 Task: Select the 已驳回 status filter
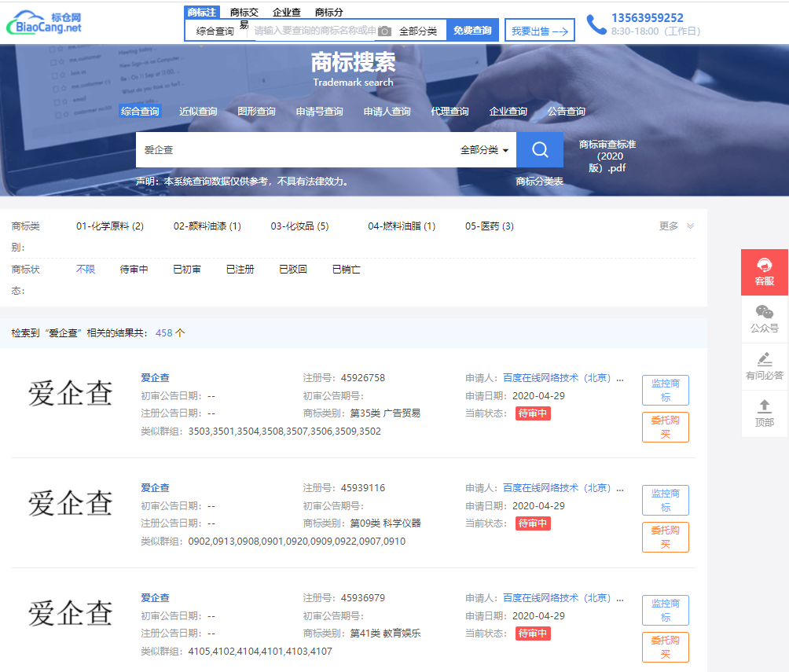tap(293, 270)
